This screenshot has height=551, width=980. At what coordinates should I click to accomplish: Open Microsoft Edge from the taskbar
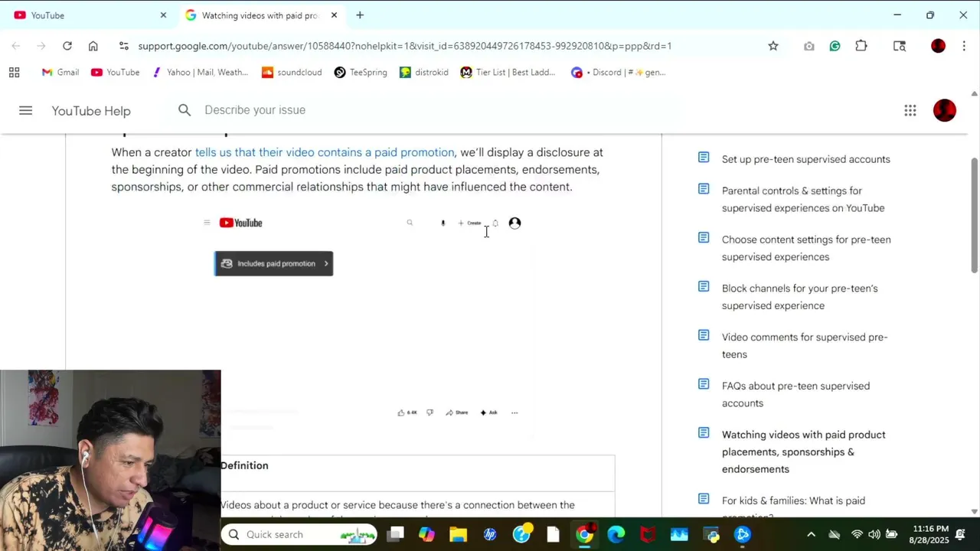click(616, 534)
